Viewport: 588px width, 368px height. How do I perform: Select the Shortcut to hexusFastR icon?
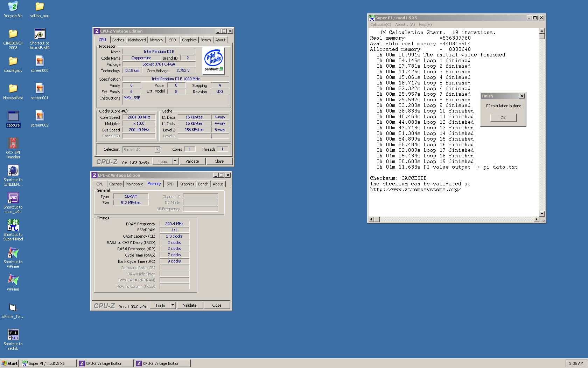(x=40, y=39)
